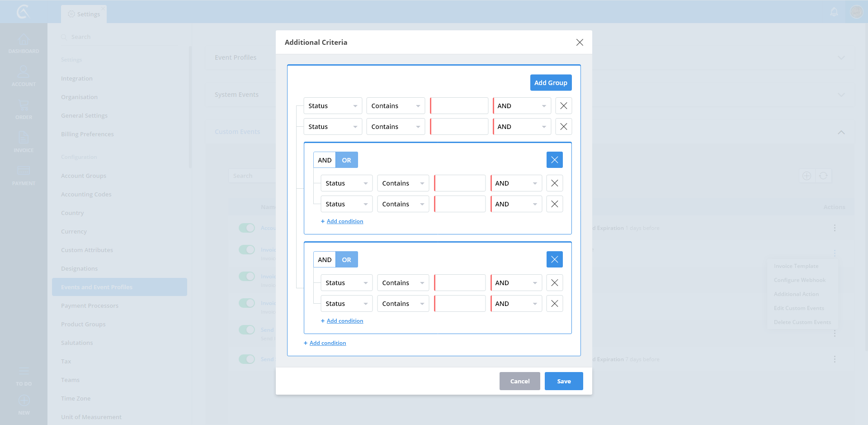The image size is (868, 425).
Task: Set second group logic to AND
Action: (x=325, y=260)
